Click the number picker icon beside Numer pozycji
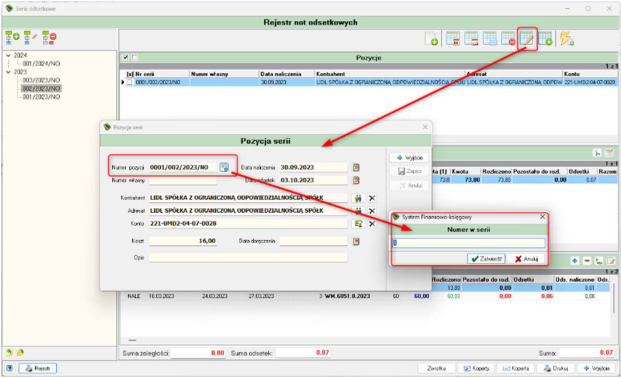This screenshot has height=378, width=621. (224, 167)
